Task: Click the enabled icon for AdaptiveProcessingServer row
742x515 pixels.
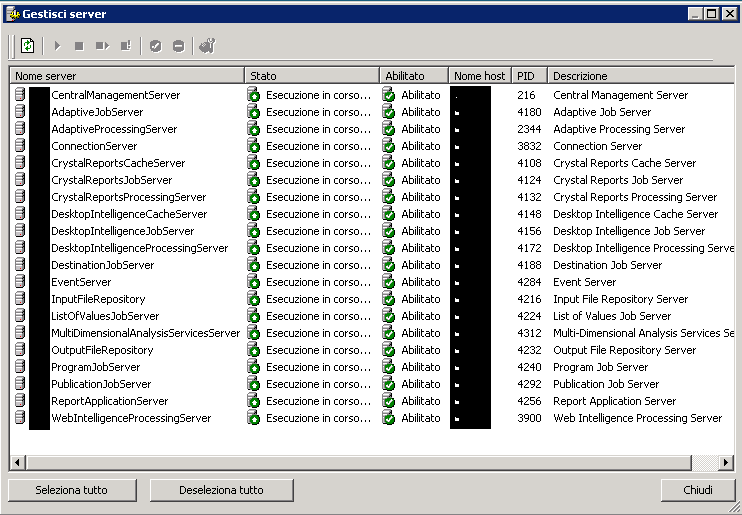Action: 389,129
